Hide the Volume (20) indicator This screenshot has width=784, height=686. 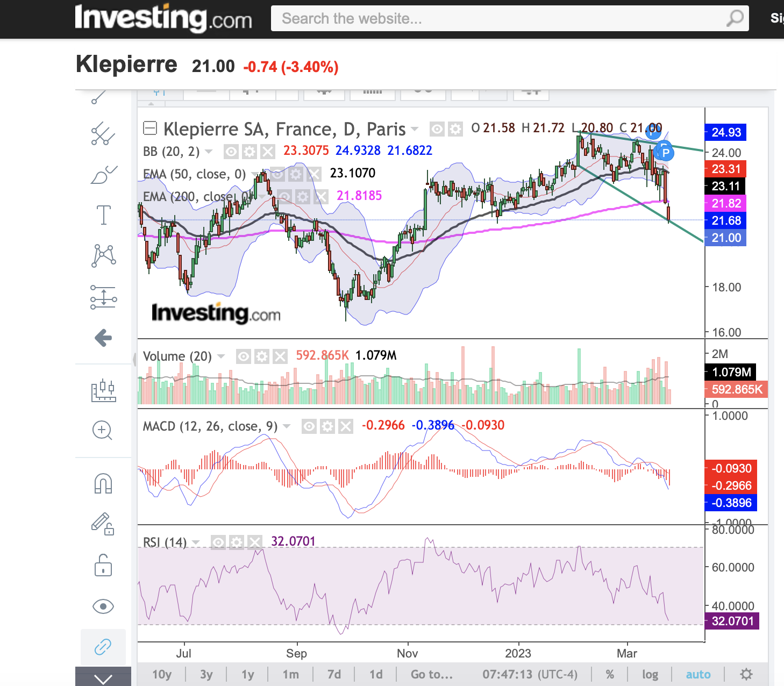[x=244, y=356]
